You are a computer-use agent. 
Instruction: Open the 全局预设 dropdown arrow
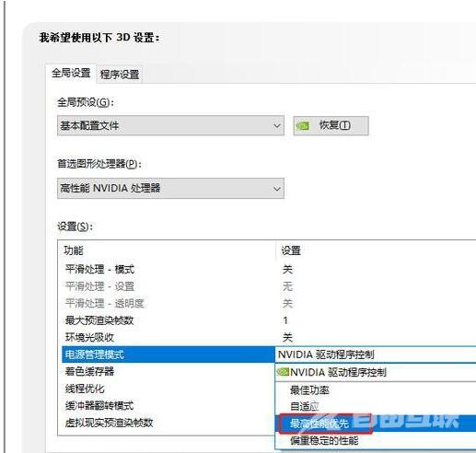pyautogui.click(x=277, y=125)
